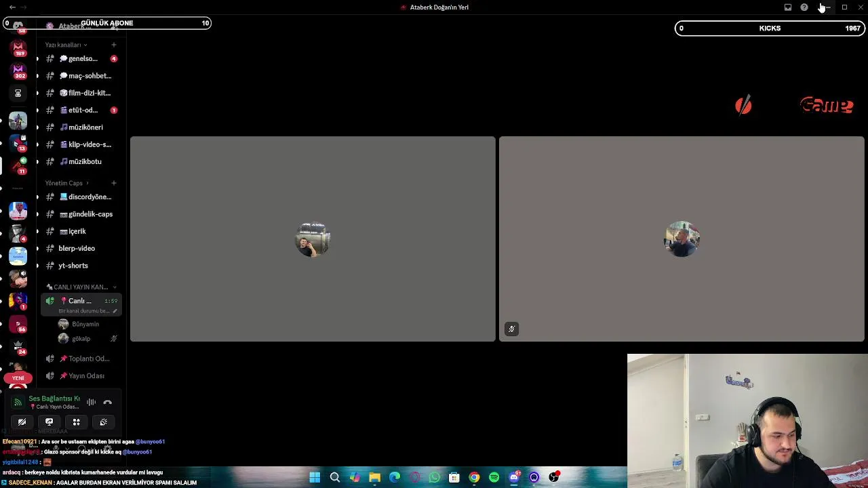The image size is (868, 488).
Task: Focus left participant's video tile
Action: coord(313,239)
